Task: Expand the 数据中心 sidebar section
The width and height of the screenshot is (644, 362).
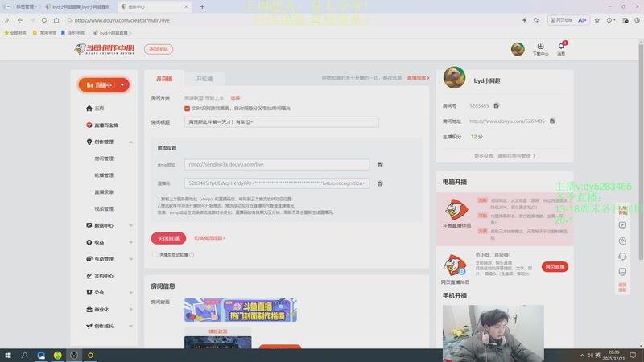Action: point(130,226)
